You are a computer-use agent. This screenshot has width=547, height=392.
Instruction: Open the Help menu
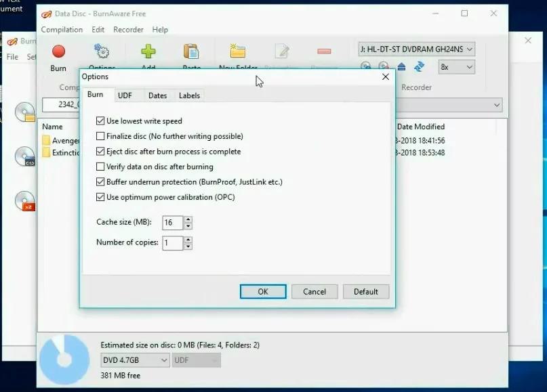click(160, 30)
